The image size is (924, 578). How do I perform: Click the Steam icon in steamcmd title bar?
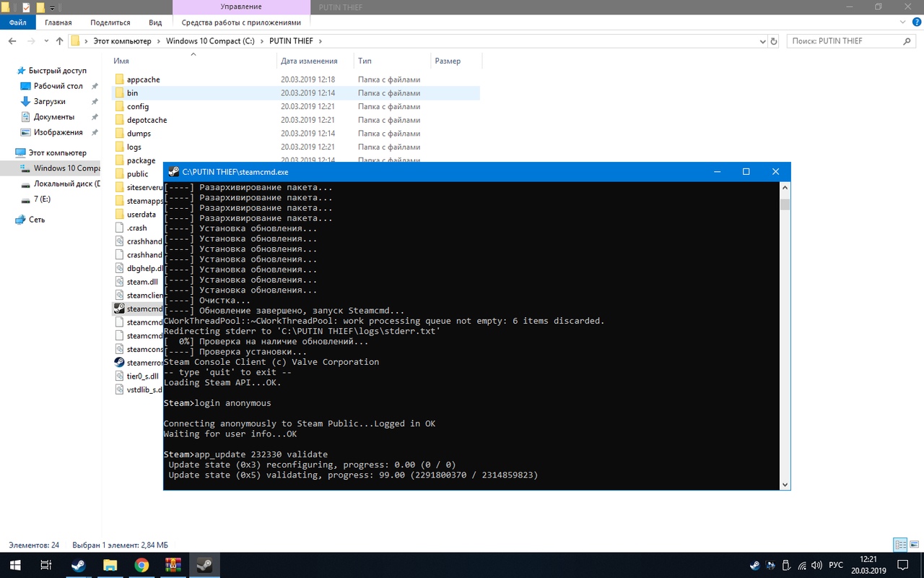[x=173, y=172]
